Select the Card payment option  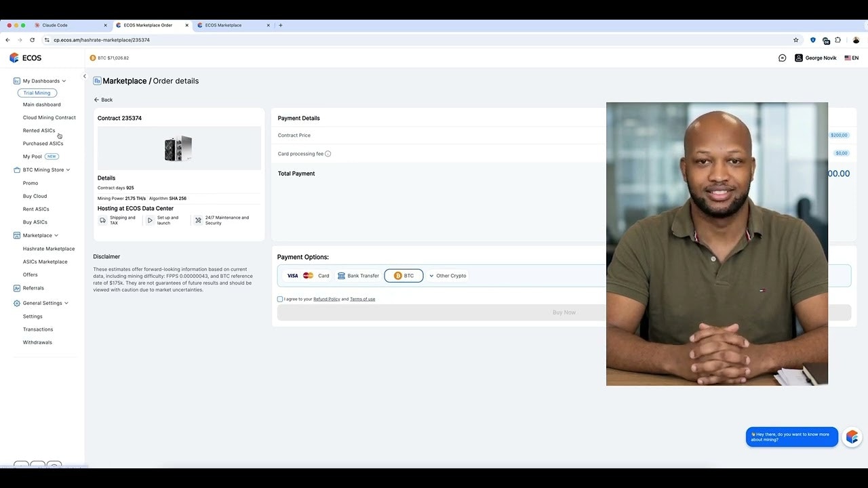coord(308,276)
